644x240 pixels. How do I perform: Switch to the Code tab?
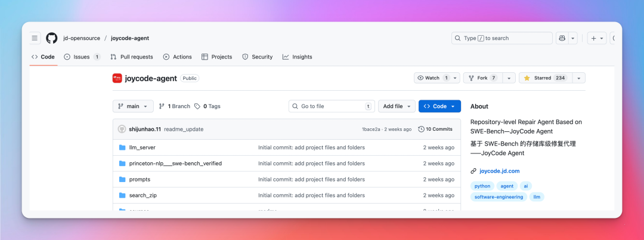point(43,57)
